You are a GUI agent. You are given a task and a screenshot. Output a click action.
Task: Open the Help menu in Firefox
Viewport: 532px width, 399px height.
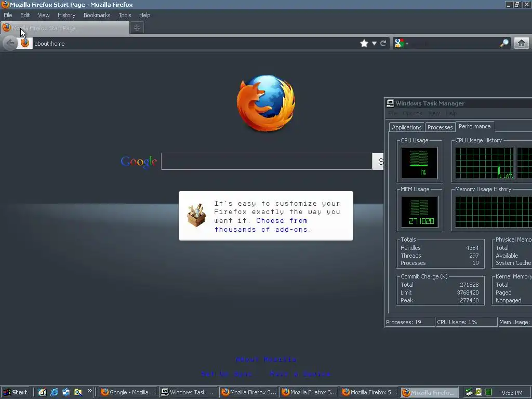(144, 15)
